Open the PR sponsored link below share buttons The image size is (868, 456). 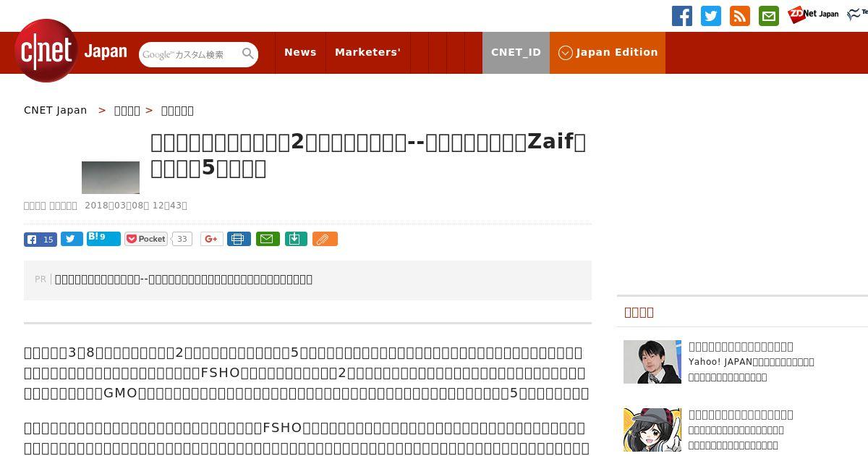pos(184,279)
